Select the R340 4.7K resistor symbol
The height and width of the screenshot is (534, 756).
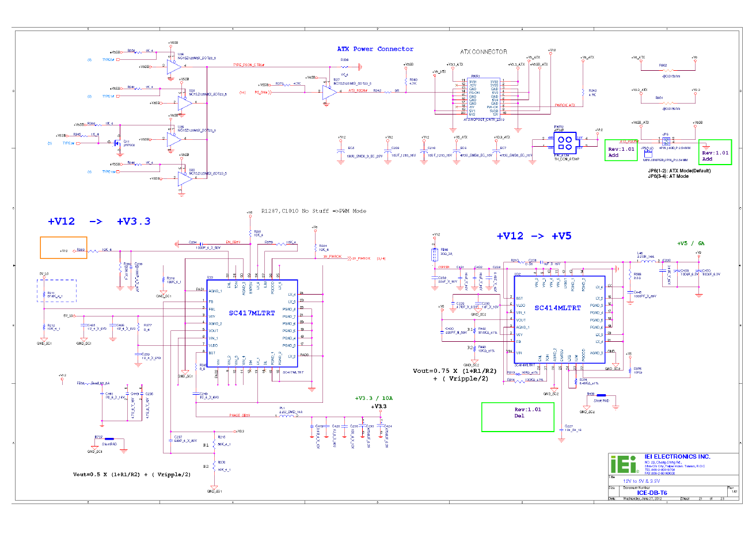pos(407,83)
